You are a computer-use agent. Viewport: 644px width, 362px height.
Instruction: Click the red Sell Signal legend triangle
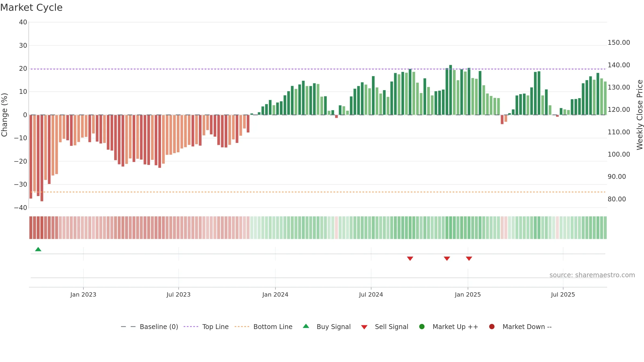364,327
